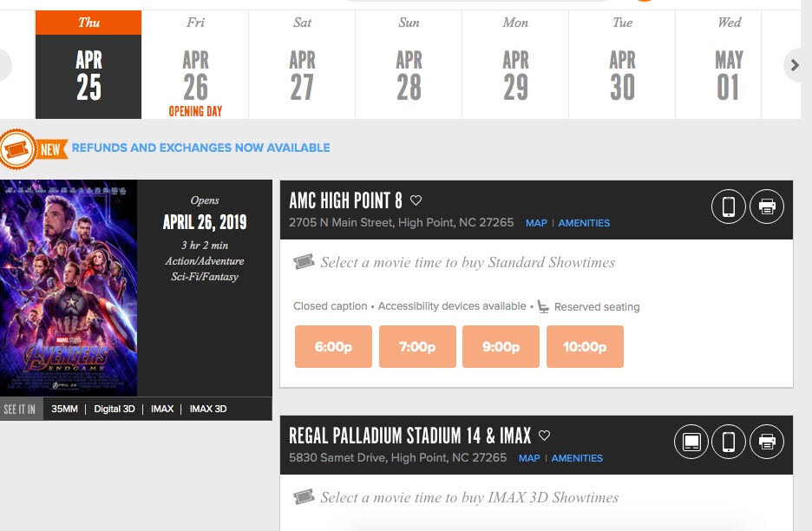Pick the 10:00p showtime
This screenshot has width=812, height=531.
[585, 347]
